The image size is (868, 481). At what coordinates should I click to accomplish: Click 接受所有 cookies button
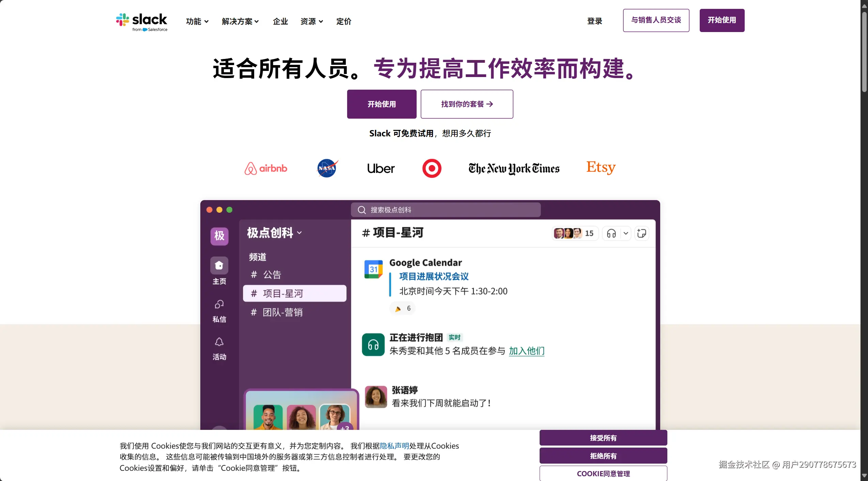(x=603, y=438)
